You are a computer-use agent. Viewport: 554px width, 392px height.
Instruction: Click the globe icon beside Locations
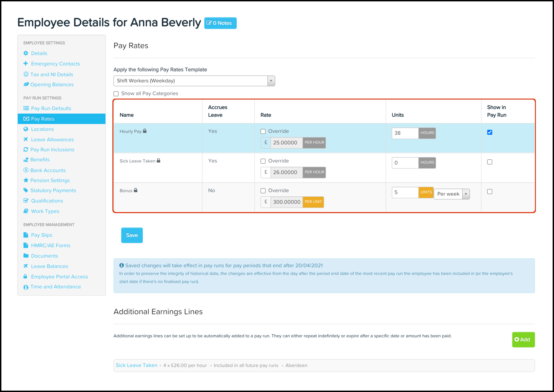tap(26, 129)
